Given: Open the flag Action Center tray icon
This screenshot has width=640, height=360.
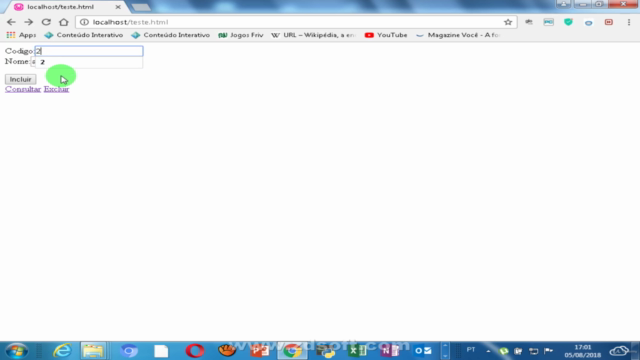Looking at the screenshot, I should [x=549, y=351].
